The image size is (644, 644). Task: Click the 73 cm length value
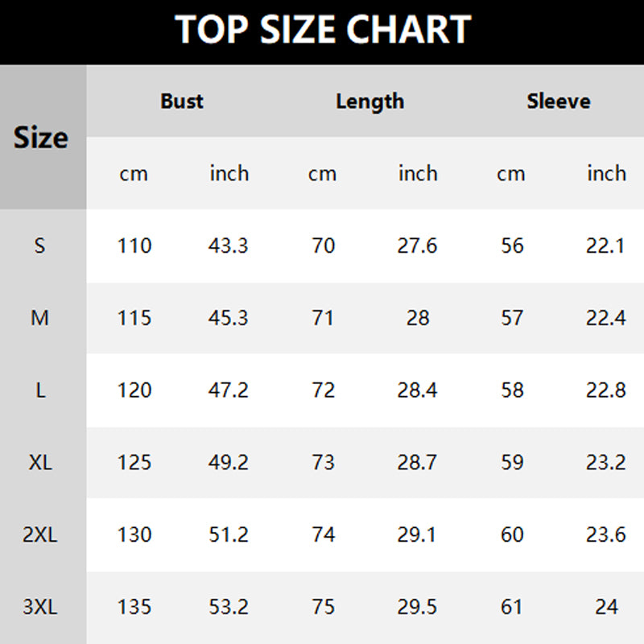pyautogui.click(x=323, y=462)
